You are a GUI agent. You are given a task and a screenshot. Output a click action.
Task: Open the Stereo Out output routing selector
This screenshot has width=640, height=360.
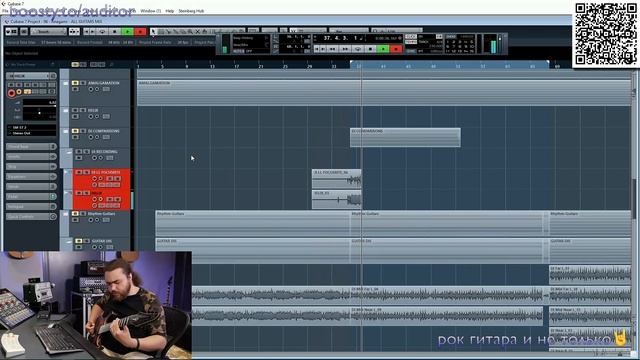[x=31, y=133]
